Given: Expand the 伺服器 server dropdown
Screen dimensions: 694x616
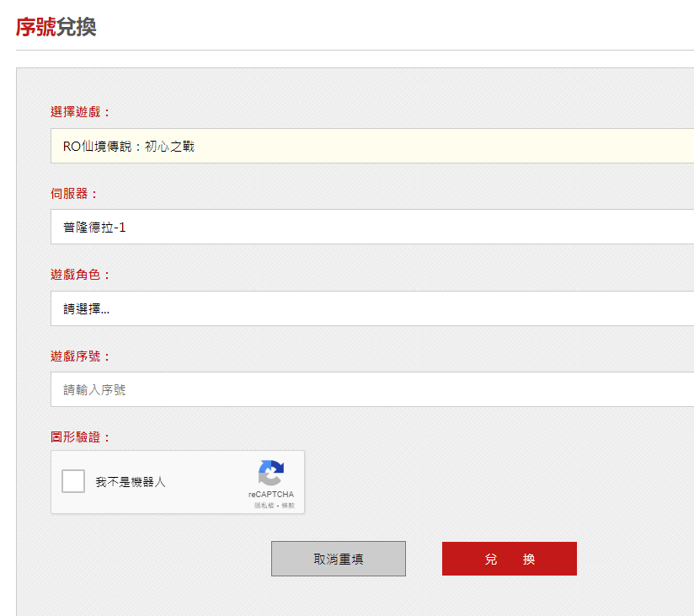Looking at the screenshot, I should pos(371,227).
